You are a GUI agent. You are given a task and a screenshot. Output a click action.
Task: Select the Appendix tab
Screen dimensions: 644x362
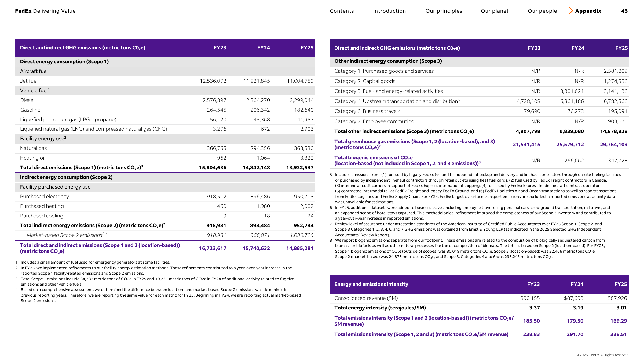pos(588,11)
